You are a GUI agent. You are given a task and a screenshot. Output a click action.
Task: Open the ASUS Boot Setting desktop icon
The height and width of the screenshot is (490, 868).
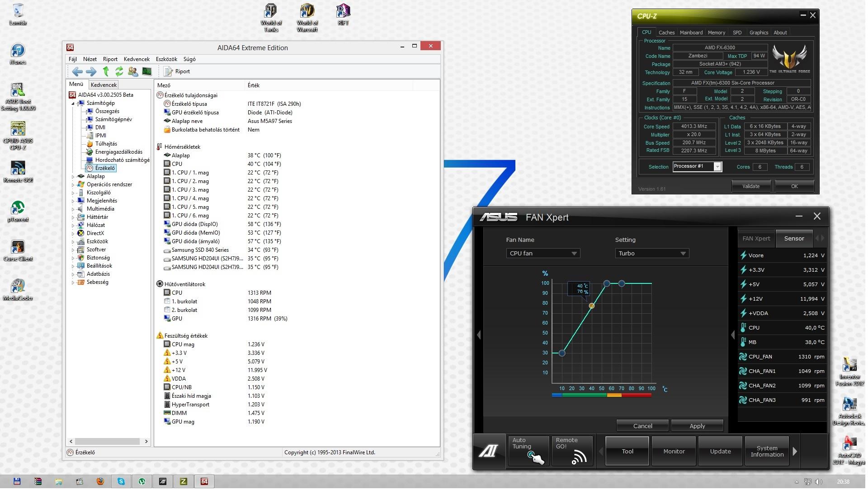(18, 97)
